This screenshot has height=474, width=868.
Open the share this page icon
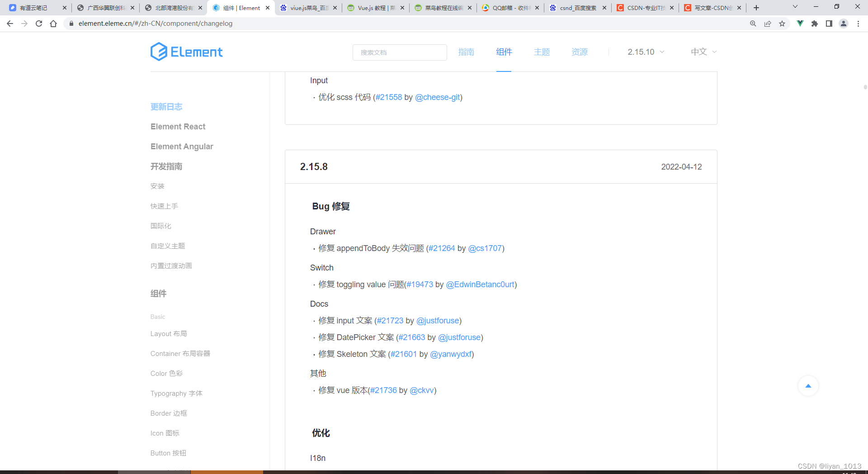[x=768, y=24]
